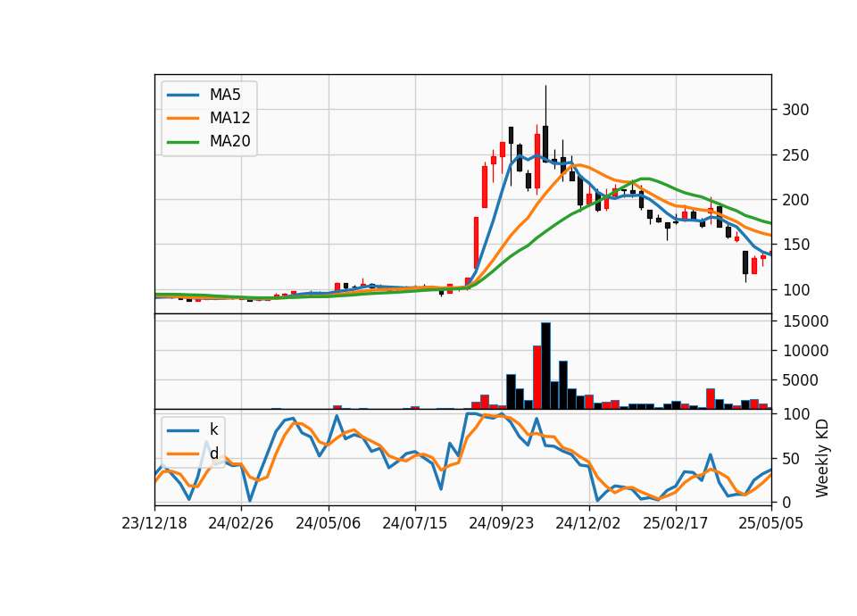Image resolution: width=857 pixels, height=616 pixels.
Task: Click the 24/02/26 date axis label
Action: [240, 523]
